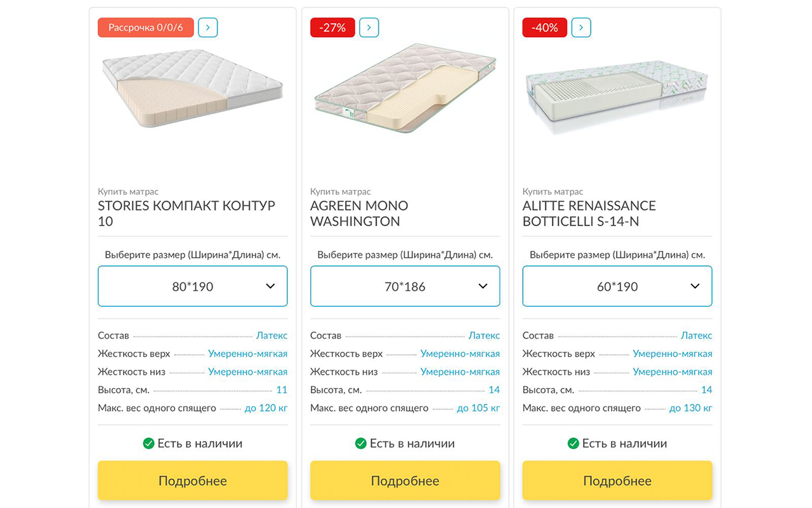This screenshot has width=812, height=508.
Task: Click the Stories Компакт Контур mattress image
Action: coord(192,88)
